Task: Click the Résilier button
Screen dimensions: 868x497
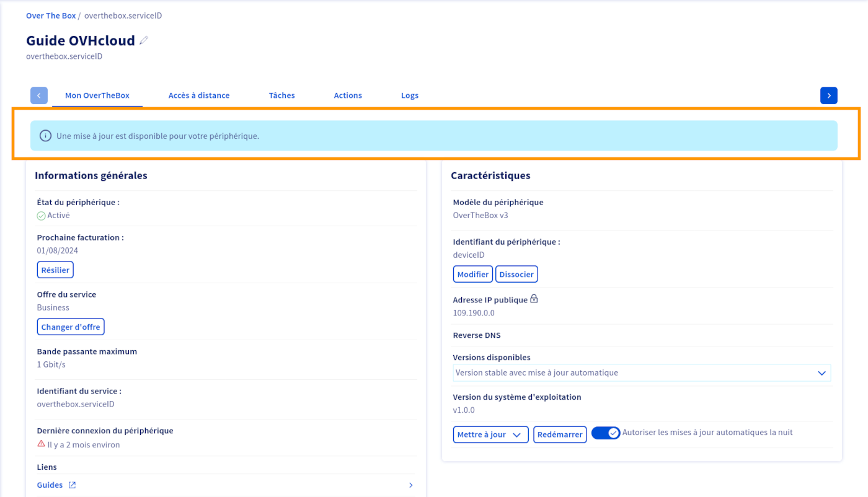Action: (55, 270)
